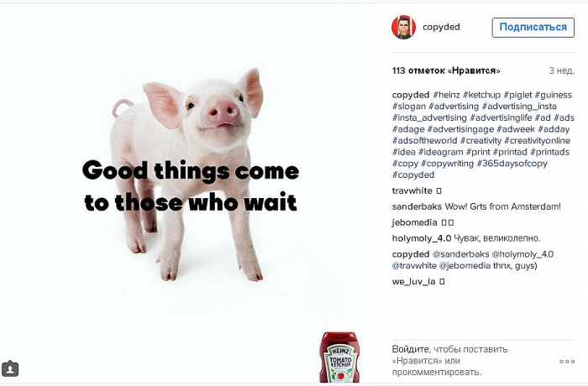Open the holymoly_4.0 commenter profile
This screenshot has width=588, height=386.
422,238
